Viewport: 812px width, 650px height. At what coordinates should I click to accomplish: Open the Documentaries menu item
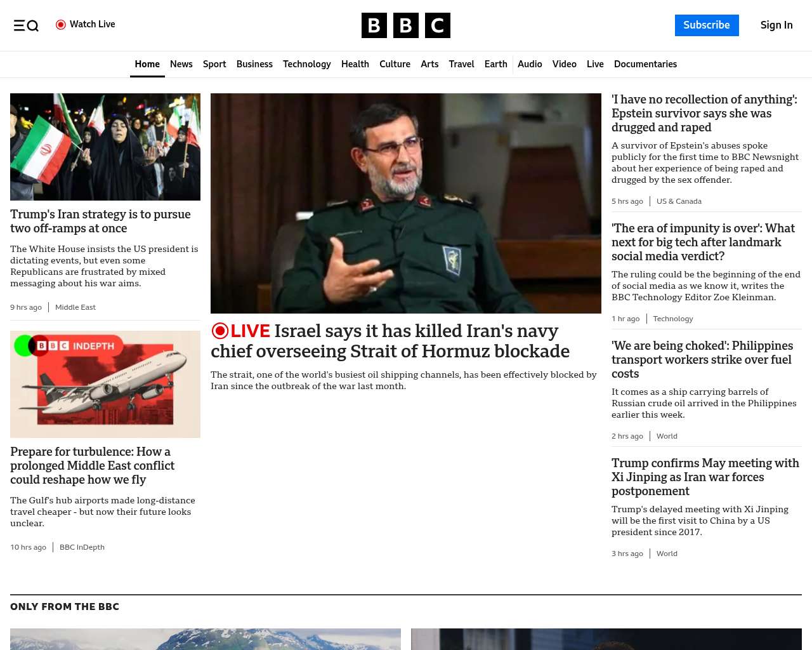645,64
